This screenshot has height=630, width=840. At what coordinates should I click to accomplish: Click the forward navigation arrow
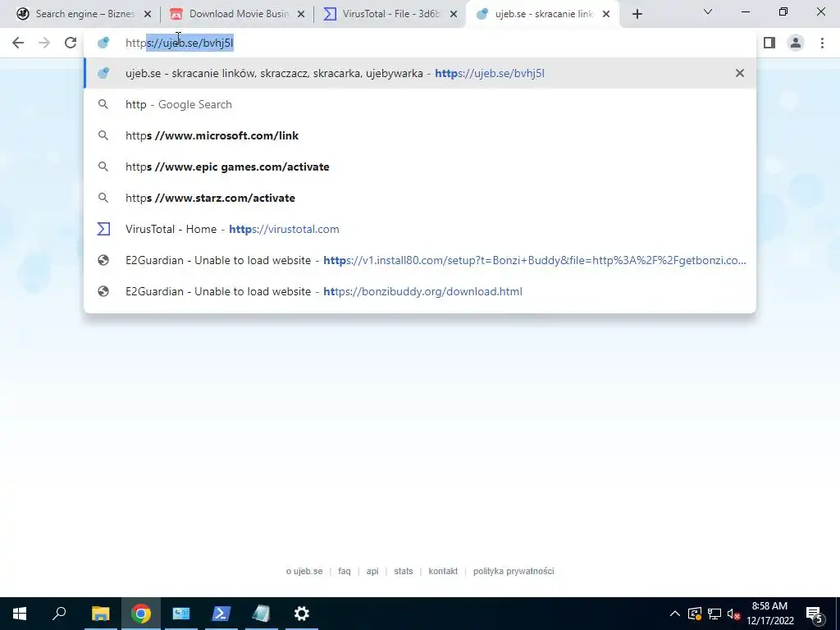click(x=44, y=43)
